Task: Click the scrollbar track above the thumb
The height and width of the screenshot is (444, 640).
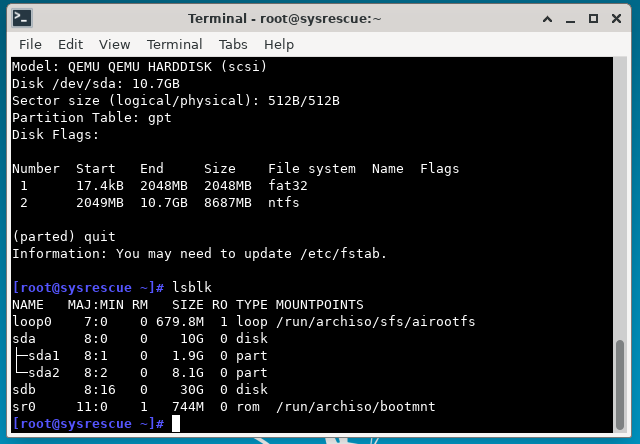Action: point(620,200)
